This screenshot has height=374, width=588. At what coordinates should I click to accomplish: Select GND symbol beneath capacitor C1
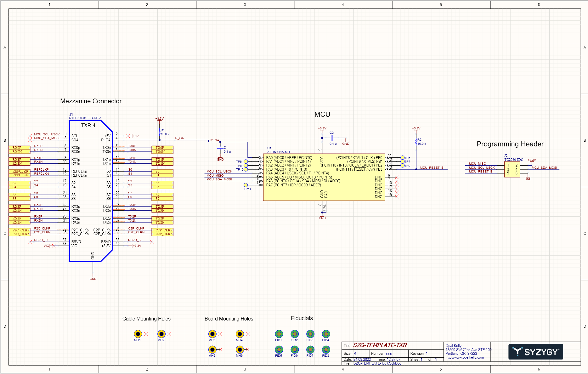[220, 159]
